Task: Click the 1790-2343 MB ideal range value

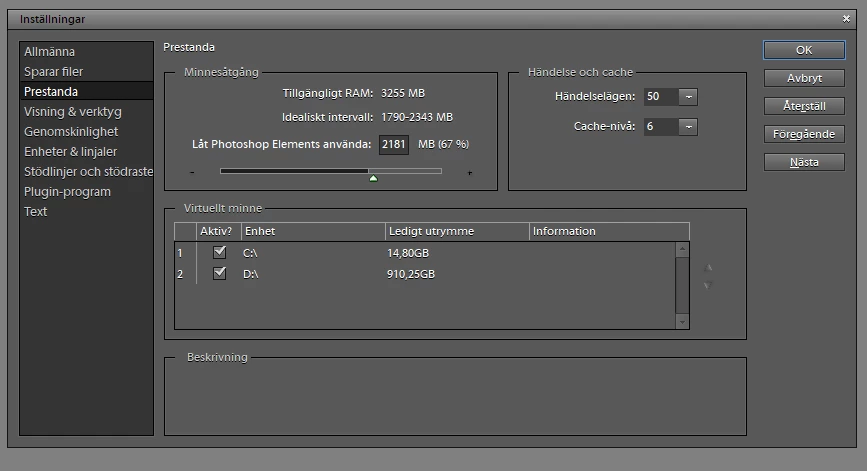Action: tap(417, 117)
